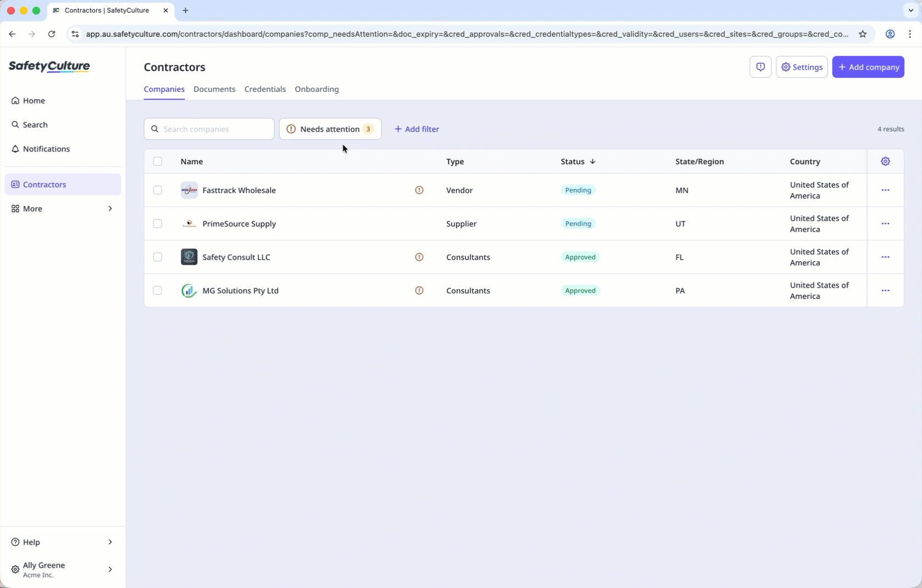The width and height of the screenshot is (922, 588).
Task: Open MG Solutions Pty Ltd company name
Action: coord(240,291)
